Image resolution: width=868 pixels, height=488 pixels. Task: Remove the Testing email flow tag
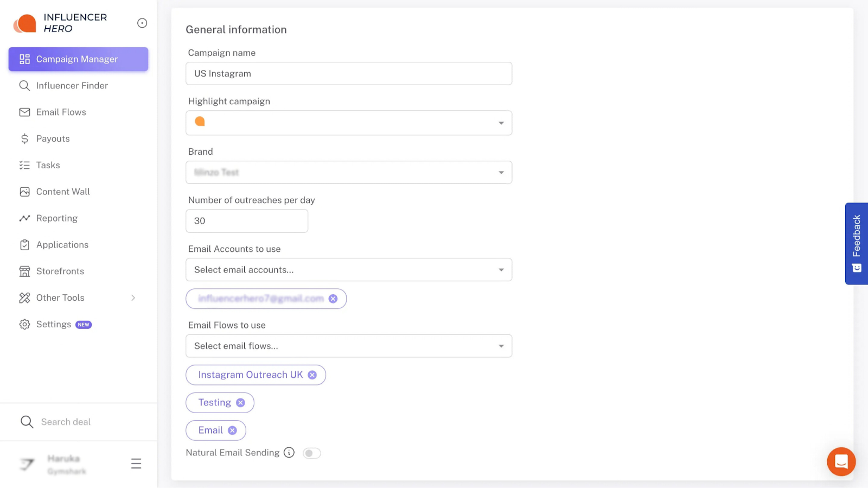click(240, 403)
